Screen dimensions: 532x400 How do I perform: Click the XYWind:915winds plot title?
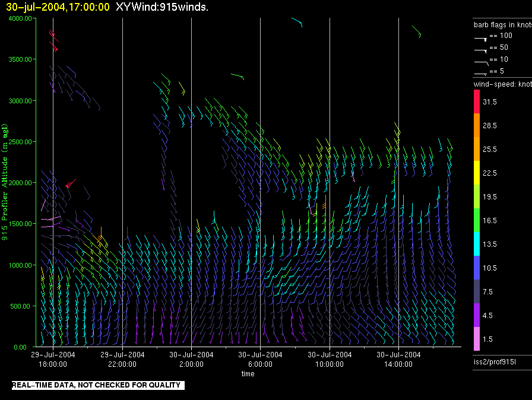pyautogui.click(x=162, y=7)
